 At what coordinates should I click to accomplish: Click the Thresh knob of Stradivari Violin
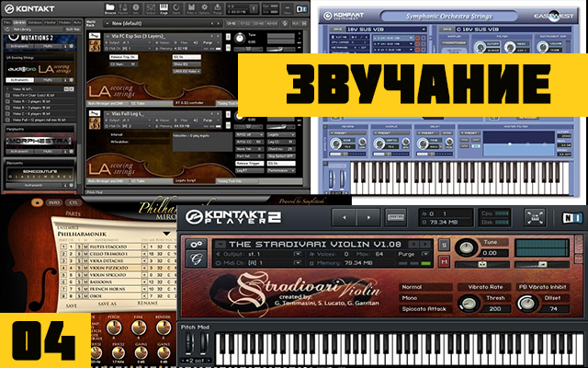[468, 304]
